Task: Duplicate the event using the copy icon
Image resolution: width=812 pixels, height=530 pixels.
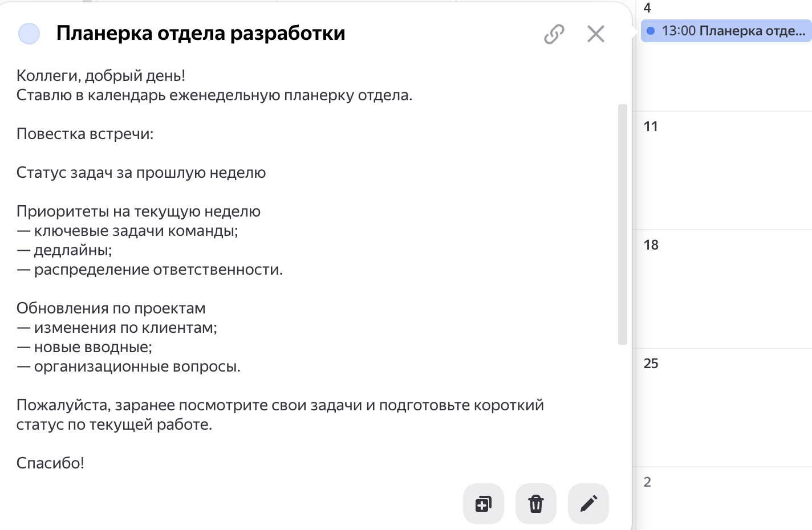Action: coord(484,504)
